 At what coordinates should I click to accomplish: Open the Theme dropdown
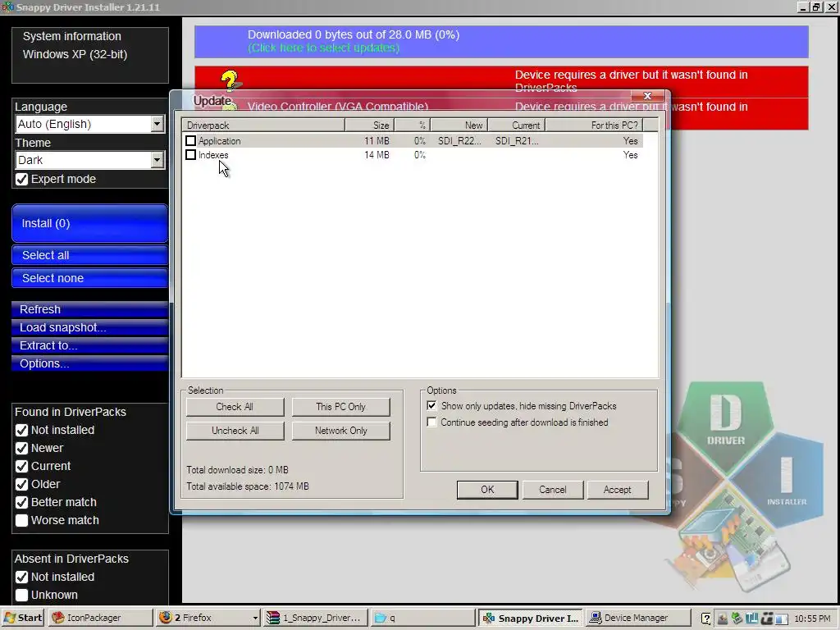coord(157,160)
